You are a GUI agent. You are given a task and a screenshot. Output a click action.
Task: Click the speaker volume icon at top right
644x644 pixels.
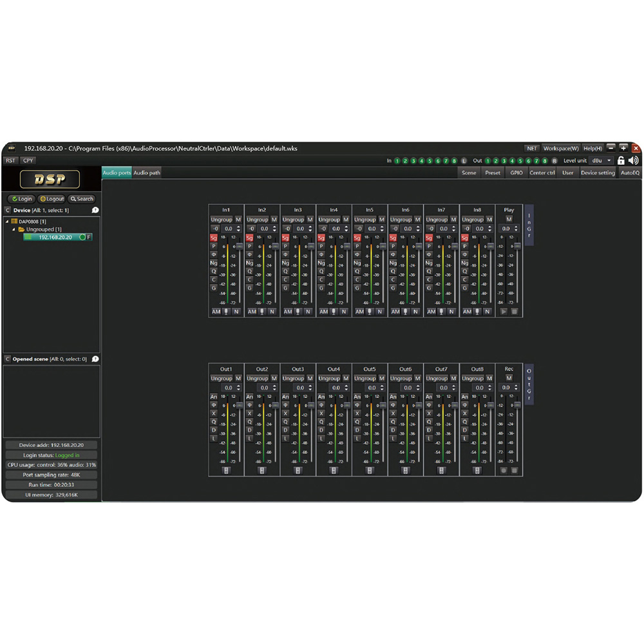(633, 160)
